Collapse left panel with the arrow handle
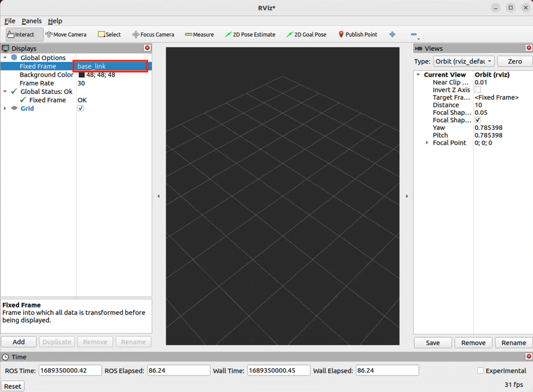 [x=158, y=196]
